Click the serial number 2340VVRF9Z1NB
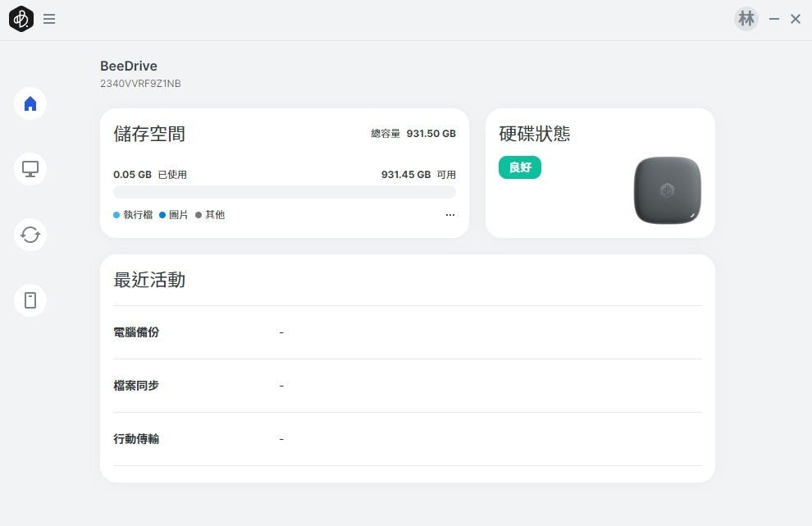The image size is (812, 526). (140, 84)
